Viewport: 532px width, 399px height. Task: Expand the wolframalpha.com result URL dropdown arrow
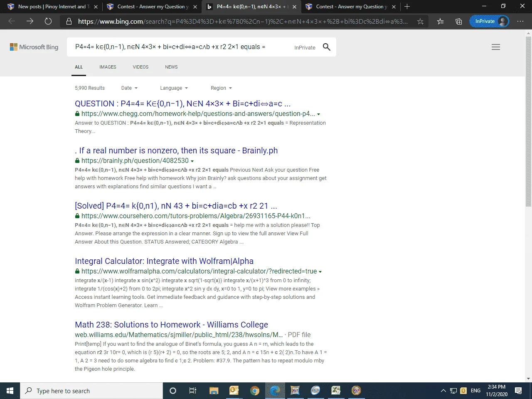[320, 272]
